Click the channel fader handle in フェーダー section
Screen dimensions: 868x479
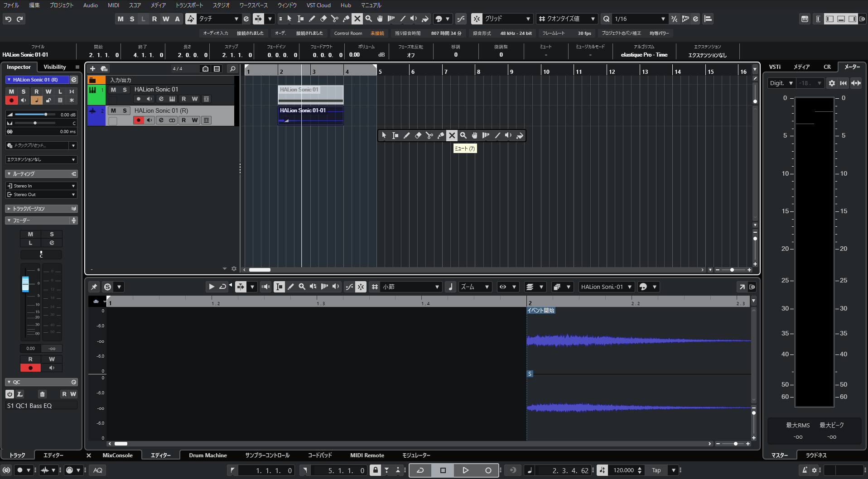25,284
